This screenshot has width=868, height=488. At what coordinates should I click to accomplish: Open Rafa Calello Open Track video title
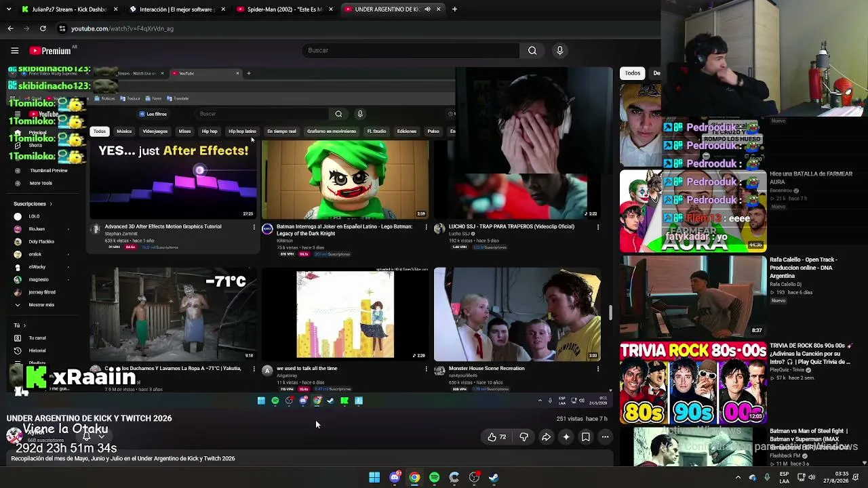pos(804,267)
